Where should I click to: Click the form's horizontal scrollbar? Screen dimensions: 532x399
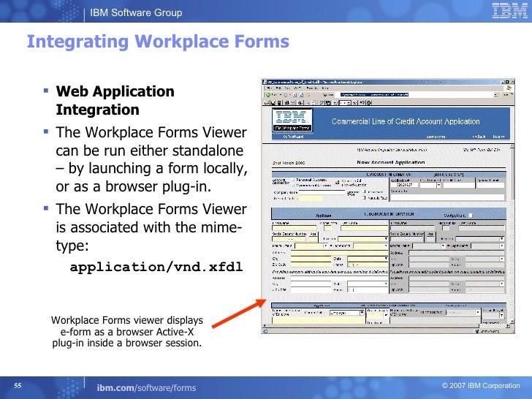tap(385, 325)
